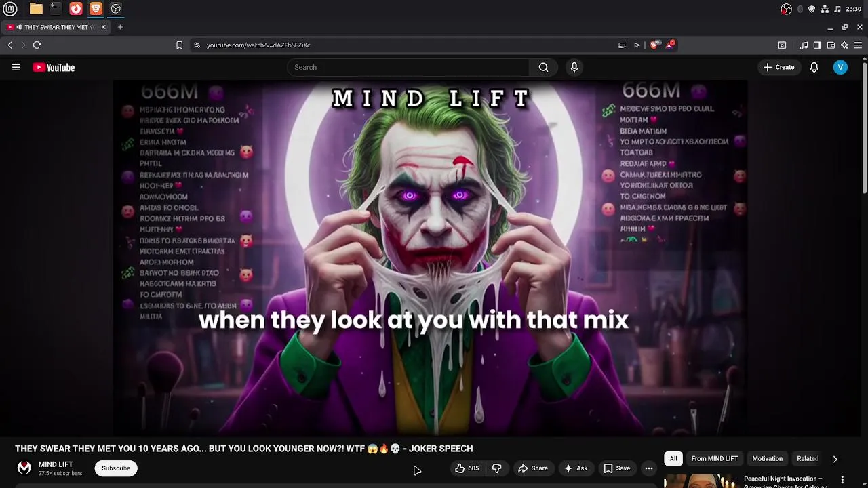
Task: Open Peaceful Night video thumbnail
Action: [700, 481]
